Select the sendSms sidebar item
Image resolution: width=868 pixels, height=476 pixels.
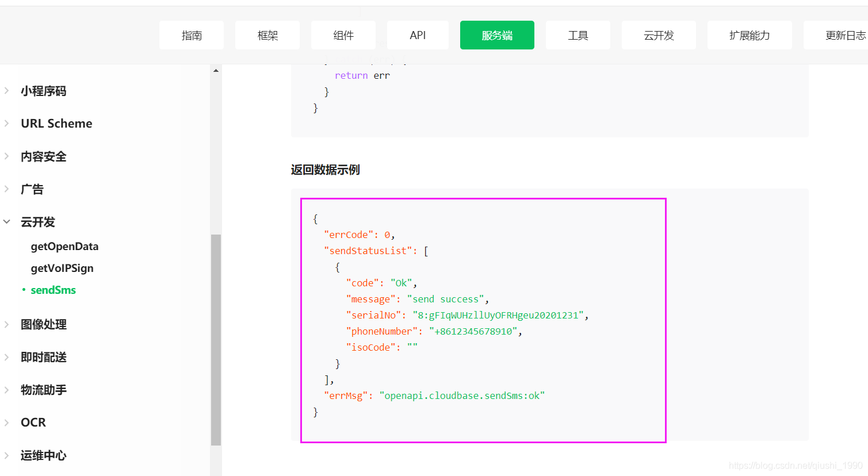pyautogui.click(x=53, y=290)
